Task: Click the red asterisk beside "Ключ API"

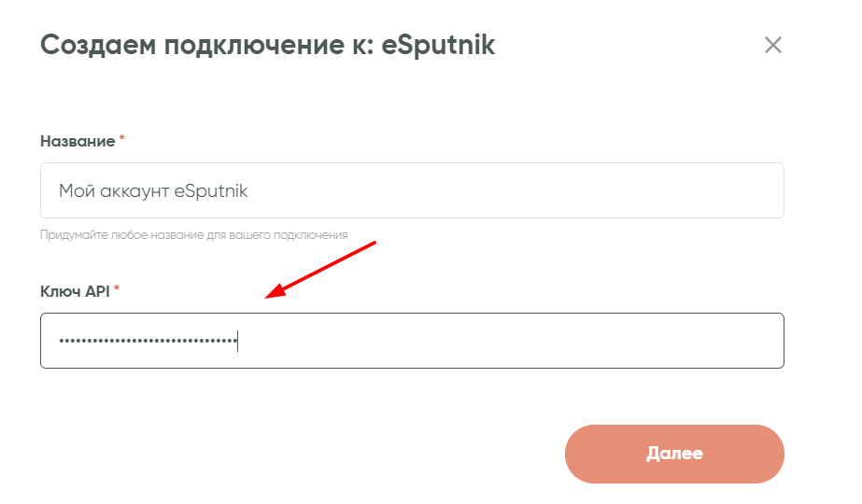Action: (x=117, y=290)
